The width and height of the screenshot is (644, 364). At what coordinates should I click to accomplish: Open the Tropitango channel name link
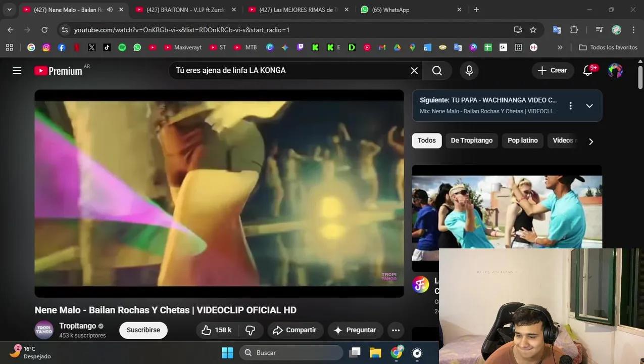pyautogui.click(x=77, y=326)
